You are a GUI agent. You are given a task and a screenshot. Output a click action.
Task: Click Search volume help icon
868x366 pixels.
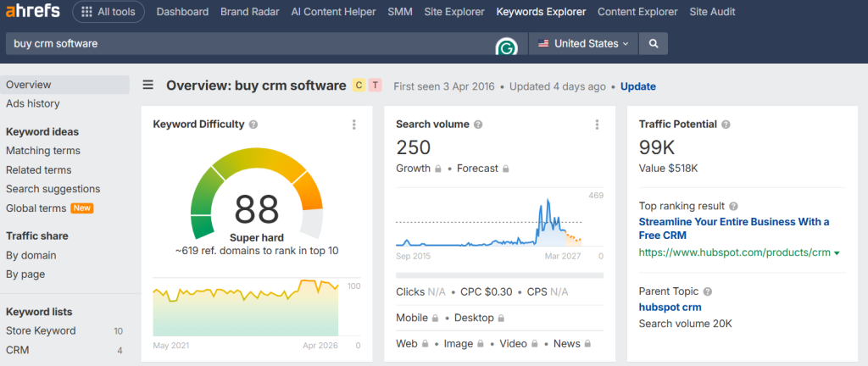click(x=478, y=125)
